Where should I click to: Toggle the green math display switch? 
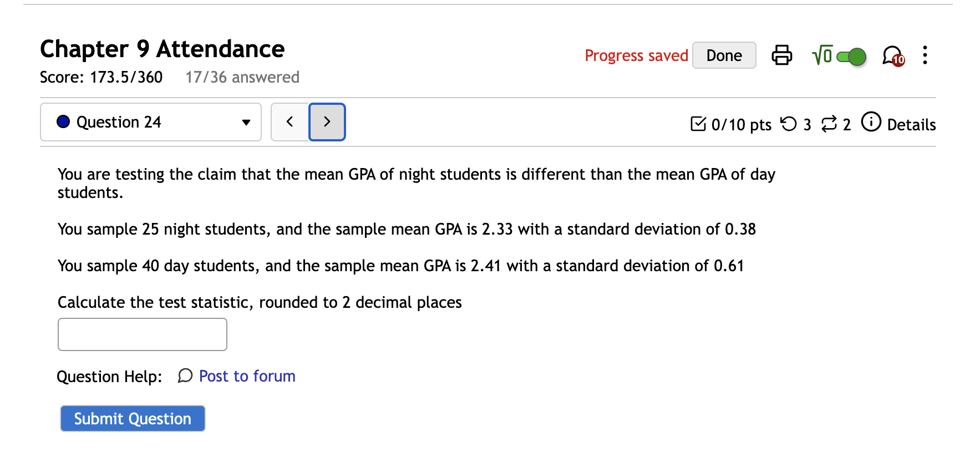tap(851, 56)
